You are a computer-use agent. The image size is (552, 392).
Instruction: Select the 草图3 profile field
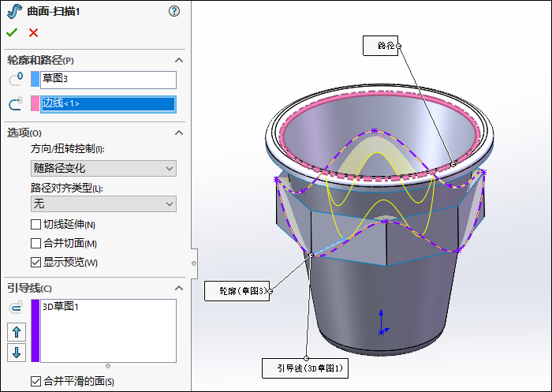[x=109, y=80]
